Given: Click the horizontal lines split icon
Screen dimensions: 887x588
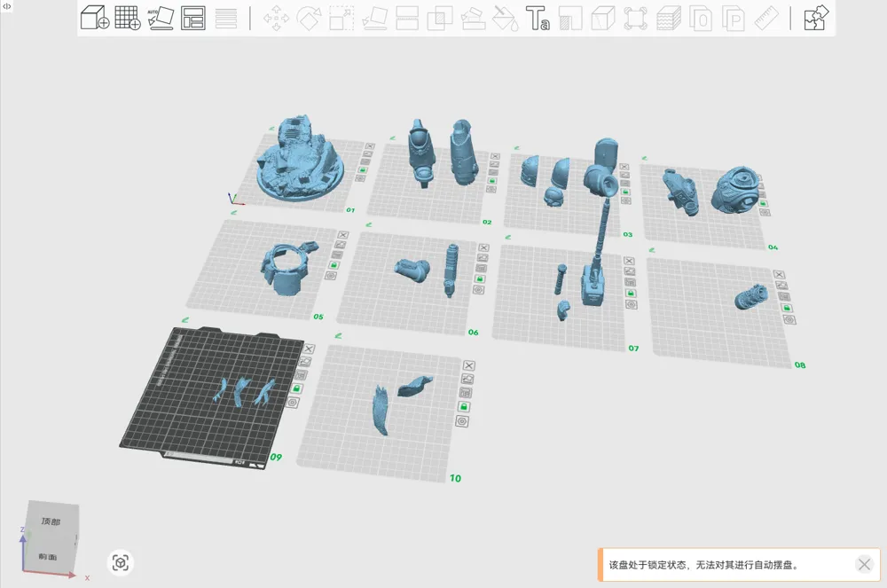Looking at the screenshot, I should point(225,18).
